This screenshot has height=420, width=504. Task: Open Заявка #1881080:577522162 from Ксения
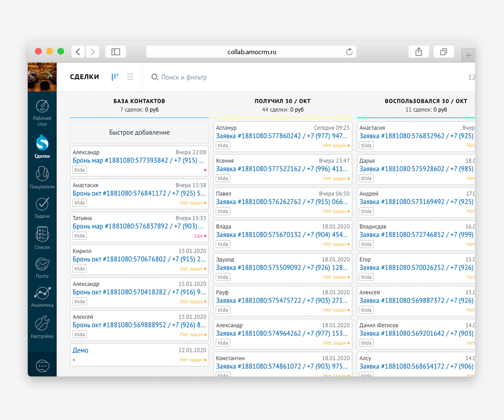coord(282,169)
